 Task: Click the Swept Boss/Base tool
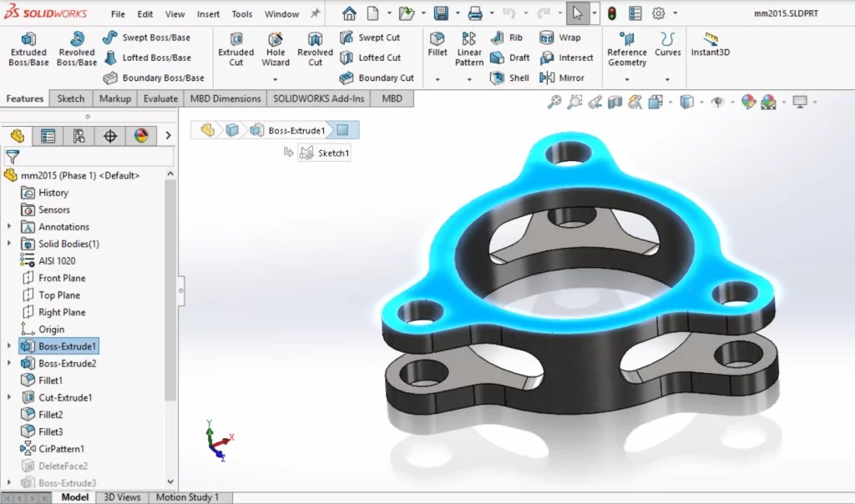click(147, 37)
